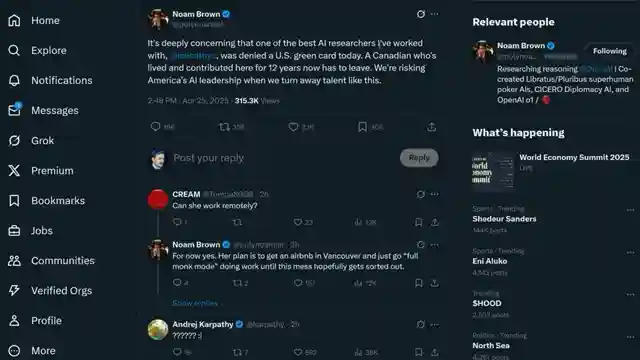Click the Reply button

pos(419,158)
